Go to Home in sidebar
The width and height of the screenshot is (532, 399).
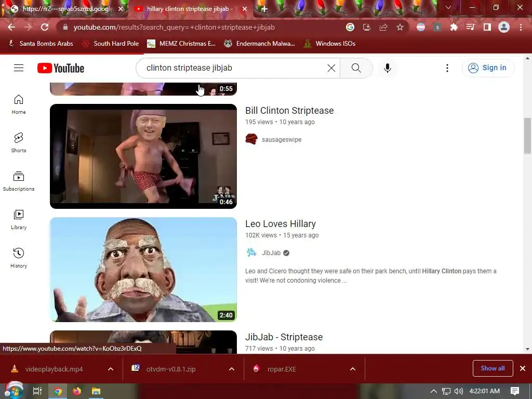(x=19, y=104)
